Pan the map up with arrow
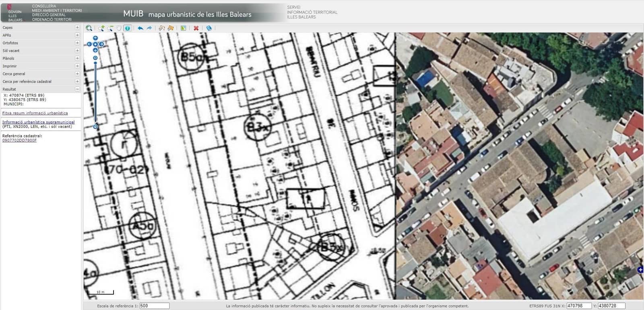This screenshot has height=310, width=644. [x=95, y=38]
